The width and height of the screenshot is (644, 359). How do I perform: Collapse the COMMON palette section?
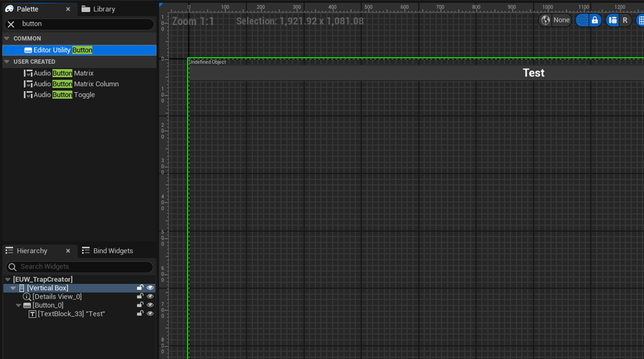click(x=7, y=38)
